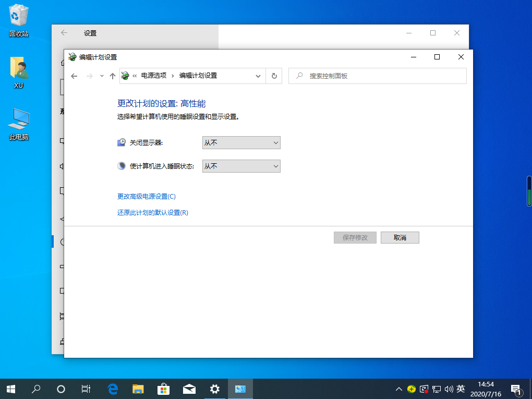Open File Explorer from the taskbar

(138, 389)
